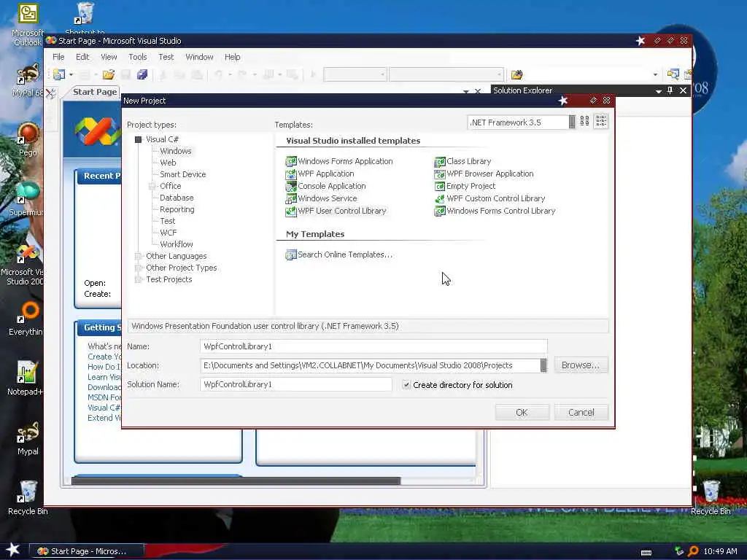Choose the Console Application template
The width and height of the screenshot is (747, 560).
coord(326,186)
